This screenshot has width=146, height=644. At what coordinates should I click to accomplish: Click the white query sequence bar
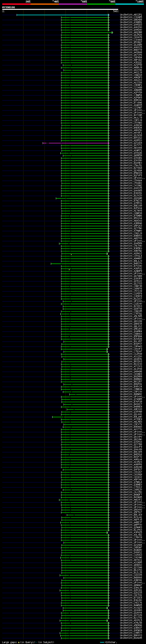[60, 9]
